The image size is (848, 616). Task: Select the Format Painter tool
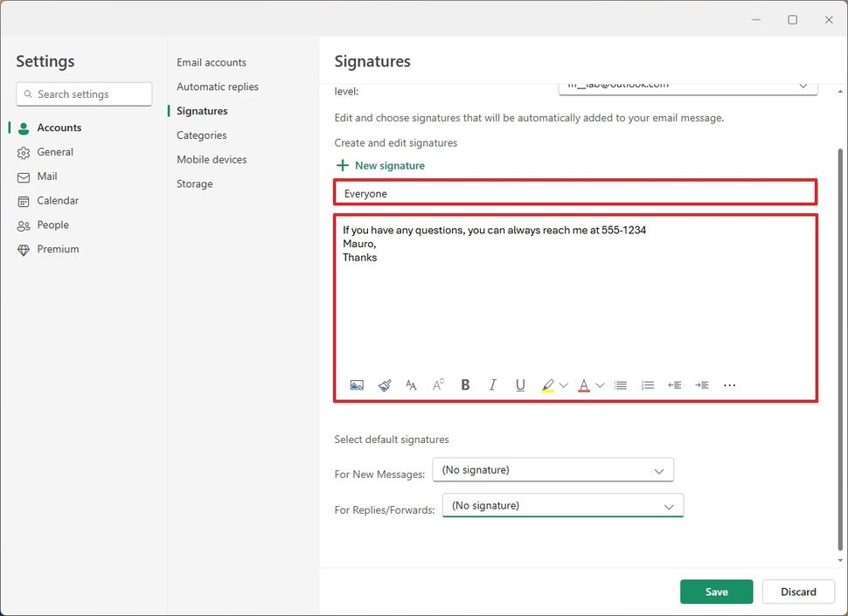[384, 384]
